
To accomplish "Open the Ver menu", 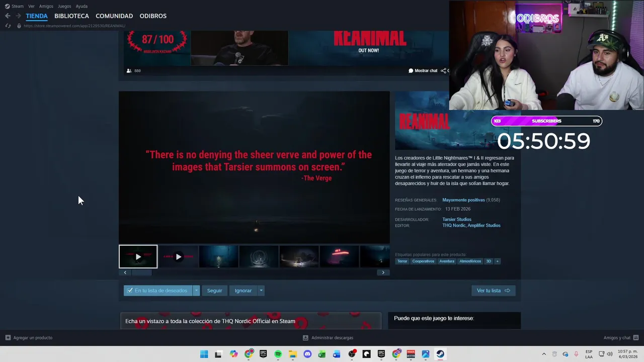I will (31, 6).
